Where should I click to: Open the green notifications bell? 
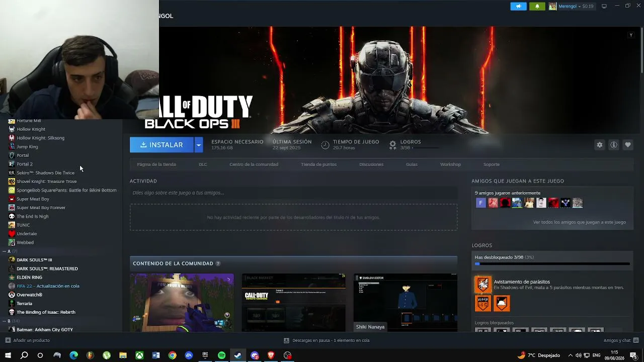click(537, 6)
